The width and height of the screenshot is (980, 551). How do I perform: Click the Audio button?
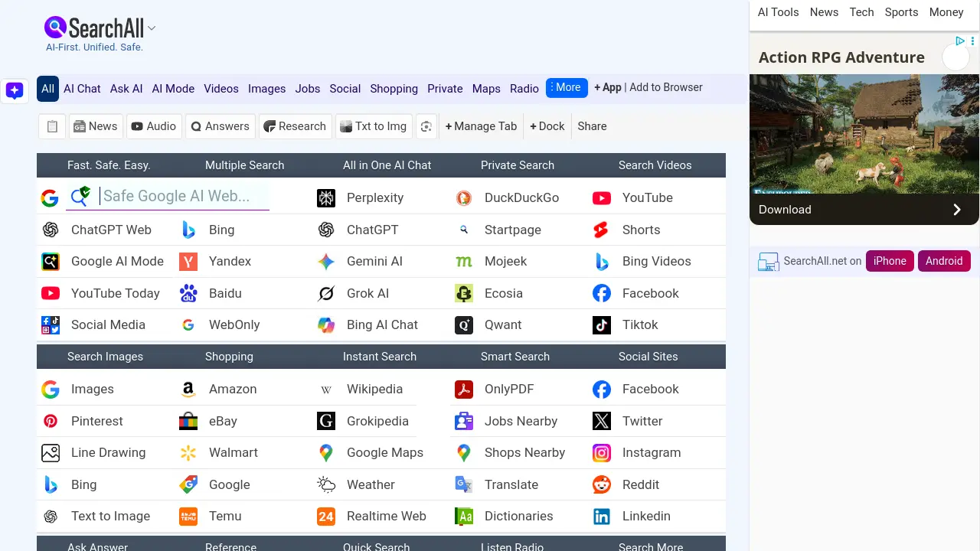coord(153,126)
